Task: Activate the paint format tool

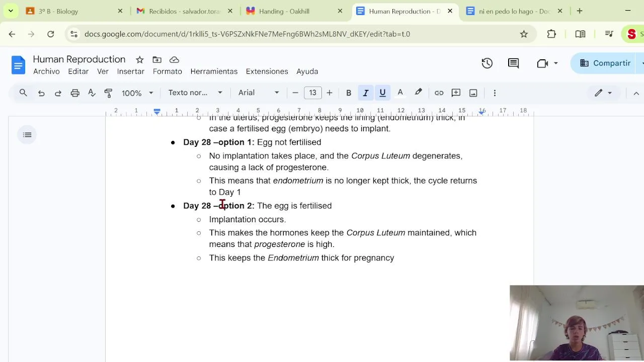Action: (108, 93)
